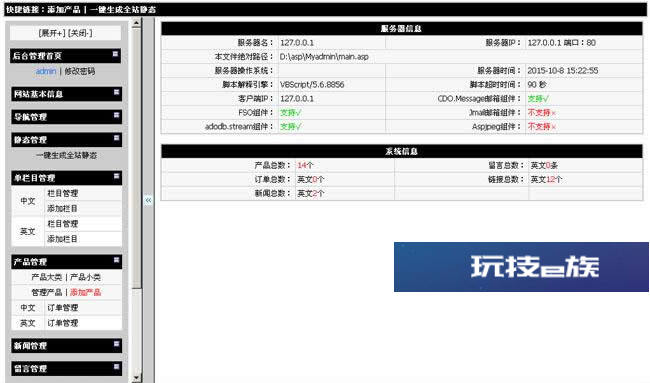This screenshot has width=650, height=383.
Task: Toggle the 留言管理 section icon
Action: 116,366
